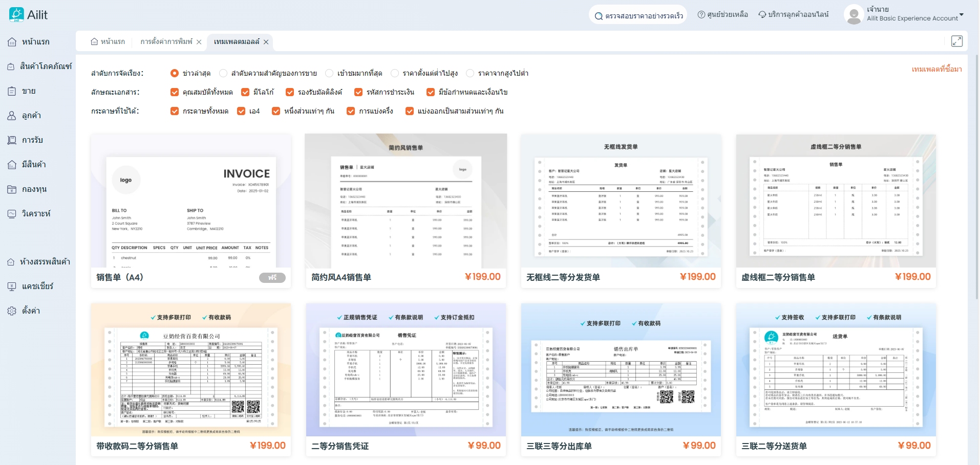The width and height of the screenshot is (980, 465).
Task: Click the ศูนย์ช่วยเหลือ help center icon
Action: [x=701, y=15]
